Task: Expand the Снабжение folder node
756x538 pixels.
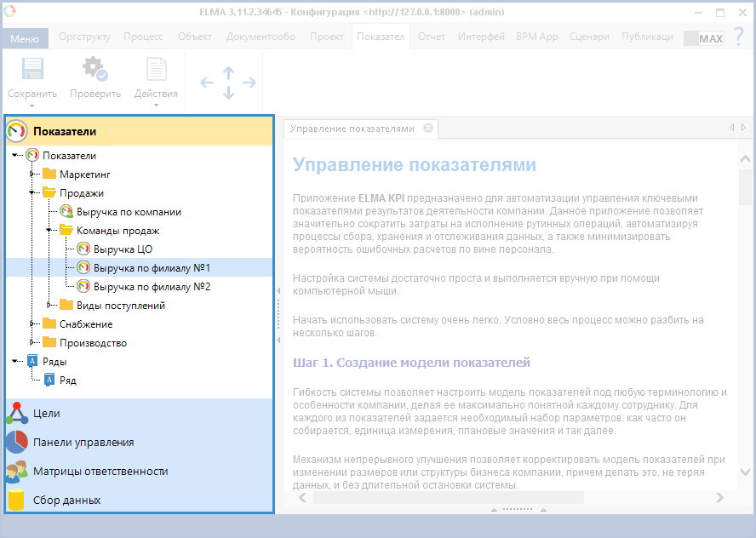Action: pos(32,324)
